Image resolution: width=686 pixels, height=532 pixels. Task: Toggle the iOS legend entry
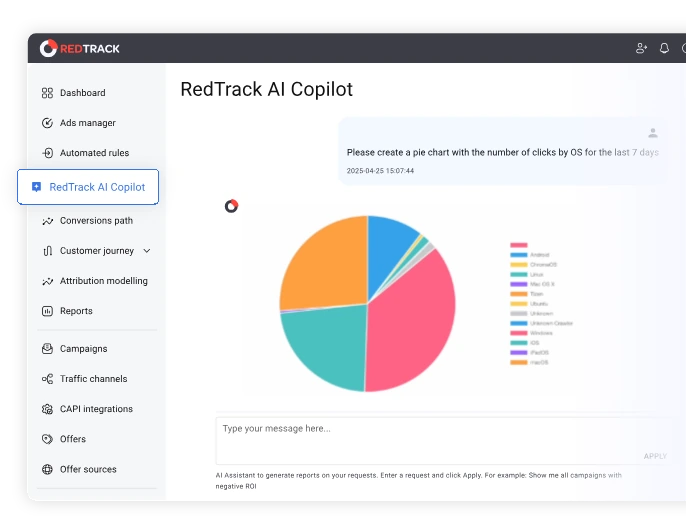525,343
